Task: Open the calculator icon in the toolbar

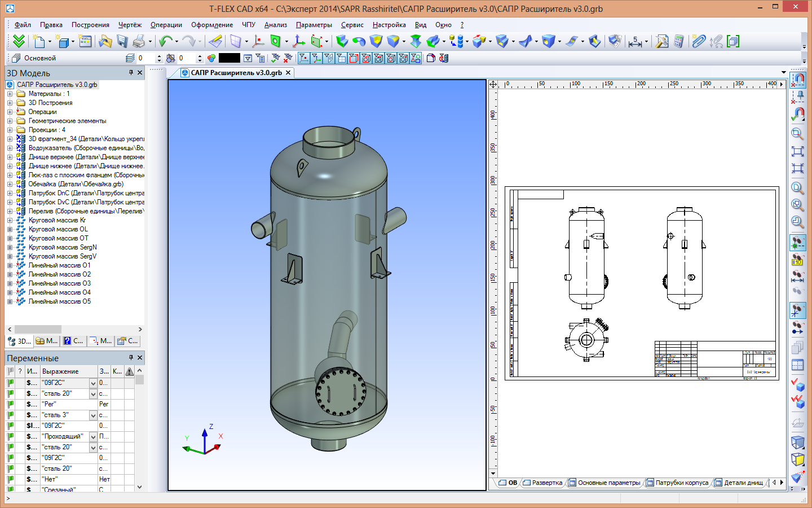Action: click(x=679, y=41)
